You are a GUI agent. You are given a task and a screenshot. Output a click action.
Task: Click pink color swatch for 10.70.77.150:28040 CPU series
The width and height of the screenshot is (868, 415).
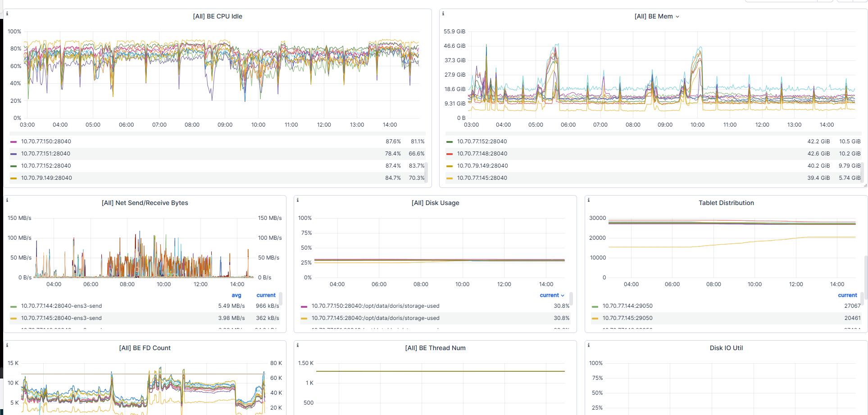[14, 142]
